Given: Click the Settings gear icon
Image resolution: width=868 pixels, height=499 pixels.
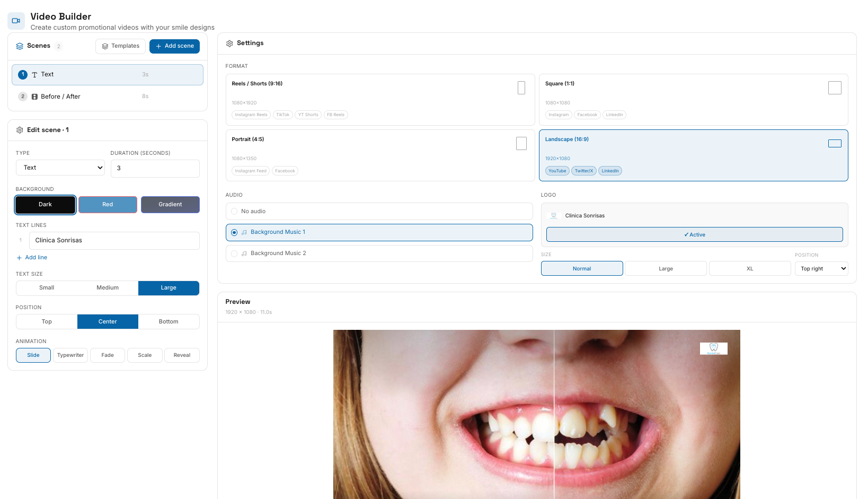Looking at the screenshot, I should pyautogui.click(x=229, y=43).
